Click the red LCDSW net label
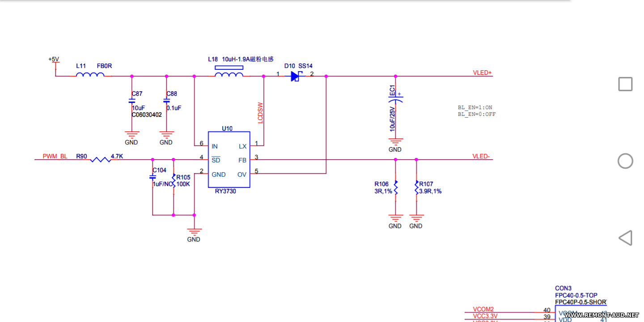Viewport: 644px width, 322px height. (260, 114)
